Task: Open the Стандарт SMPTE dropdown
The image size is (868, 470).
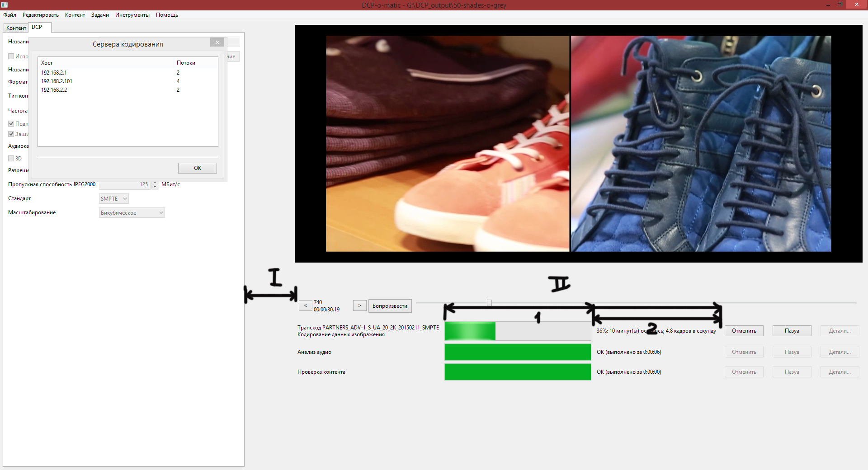Action: coord(113,199)
